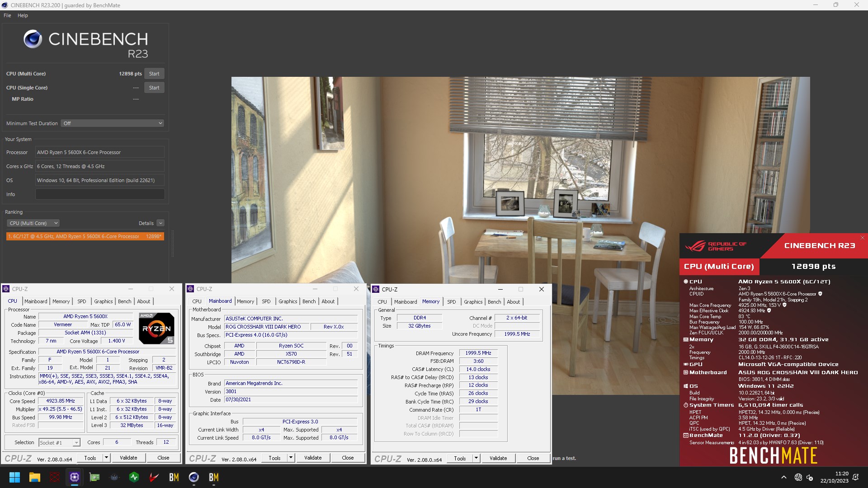Open the File menu in Cinebench
The height and width of the screenshot is (488, 868).
(x=7, y=15)
